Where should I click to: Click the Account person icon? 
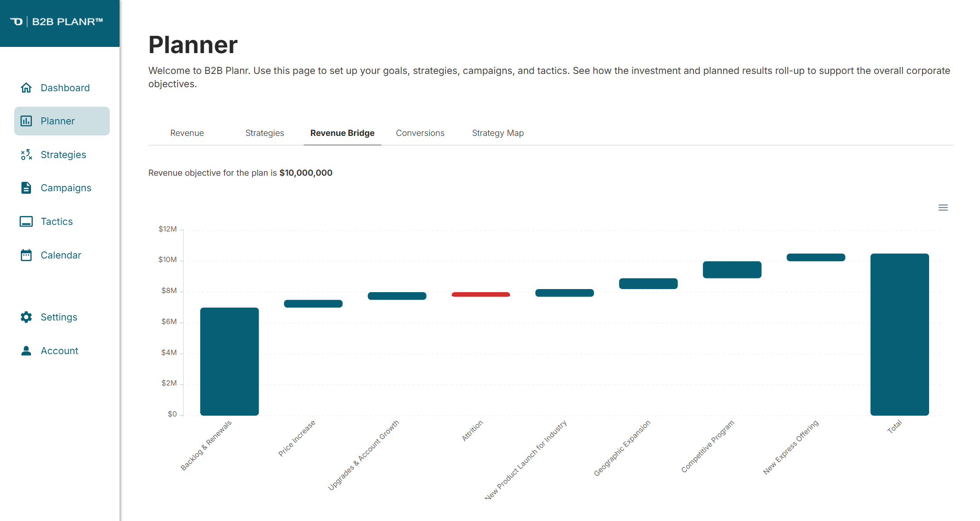[x=26, y=351]
